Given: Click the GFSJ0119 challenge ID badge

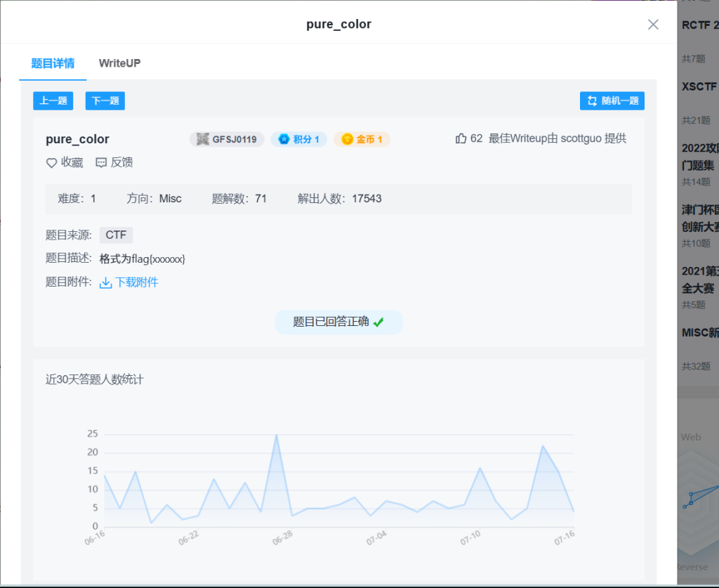Looking at the screenshot, I should [227, 139].
